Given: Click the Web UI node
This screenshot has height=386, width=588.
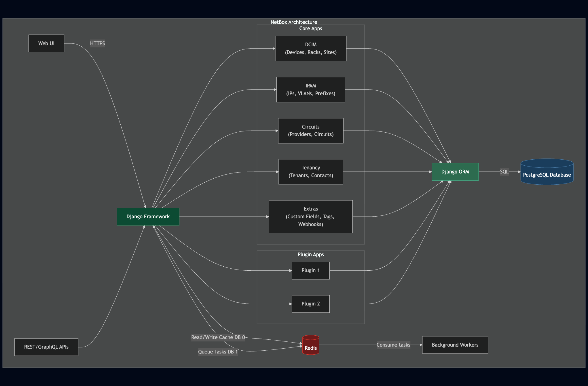Looking at the screenshot, I should click(x=46, y=43).
